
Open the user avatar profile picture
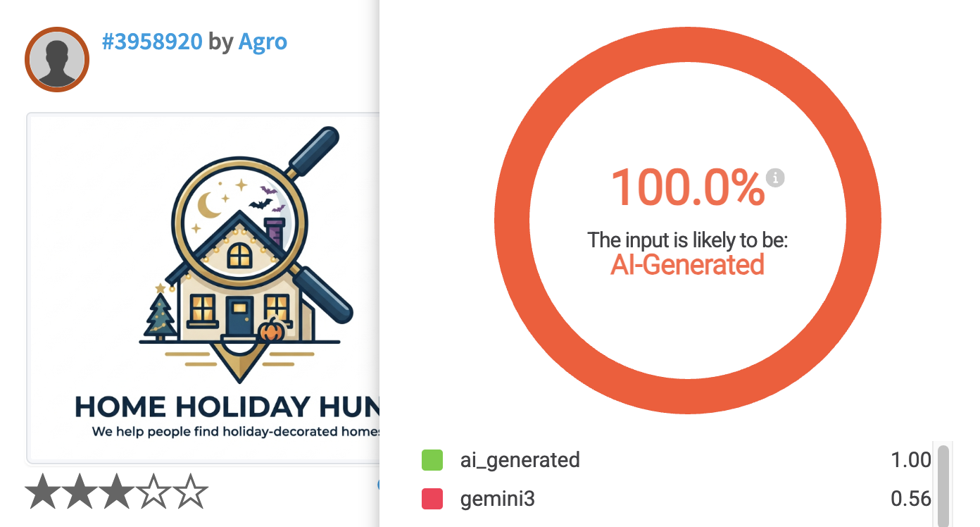(x=56, y=59)
